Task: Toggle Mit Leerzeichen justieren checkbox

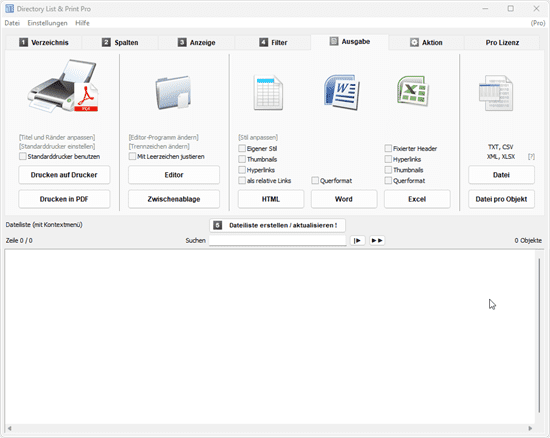Action: click(132, 156)
